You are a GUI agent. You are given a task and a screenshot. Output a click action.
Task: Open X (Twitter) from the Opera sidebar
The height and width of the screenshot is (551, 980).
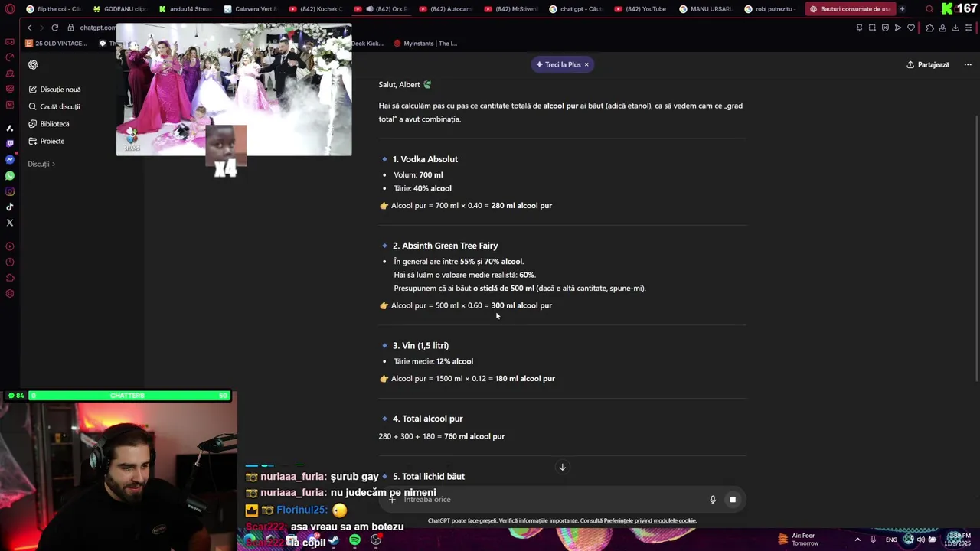point(9,223)
